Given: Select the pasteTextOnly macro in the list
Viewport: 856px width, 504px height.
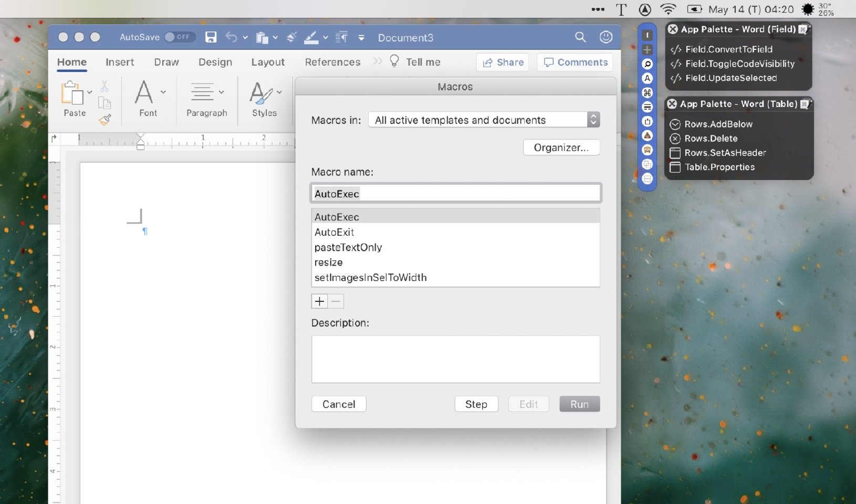Looking at the screenshot, I should 348,247.
